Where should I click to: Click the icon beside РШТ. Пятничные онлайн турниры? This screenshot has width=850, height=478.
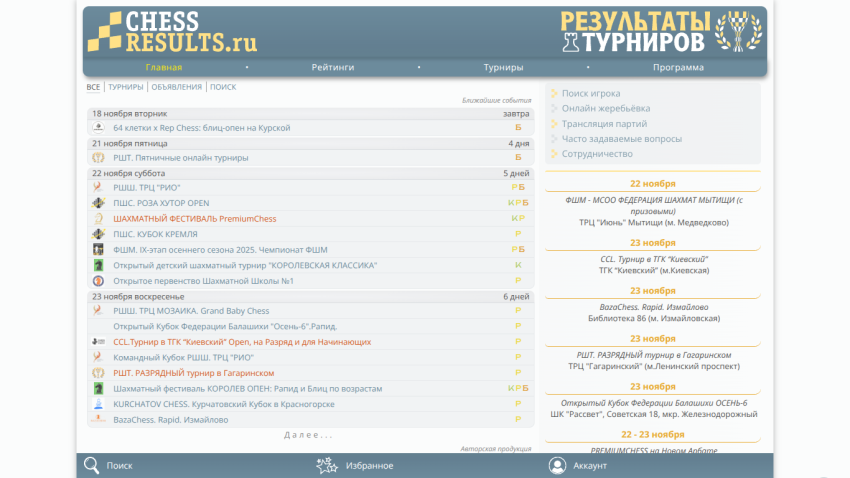coord(98,158)
